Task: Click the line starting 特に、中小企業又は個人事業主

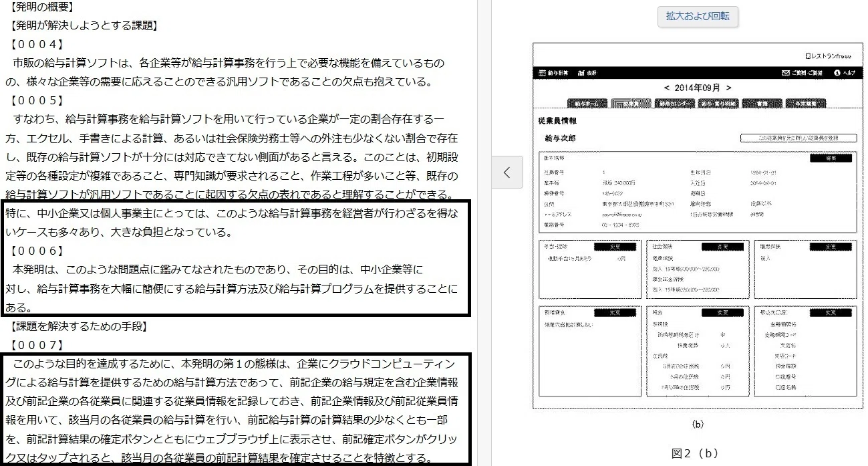Action: (x=232, y=213)
